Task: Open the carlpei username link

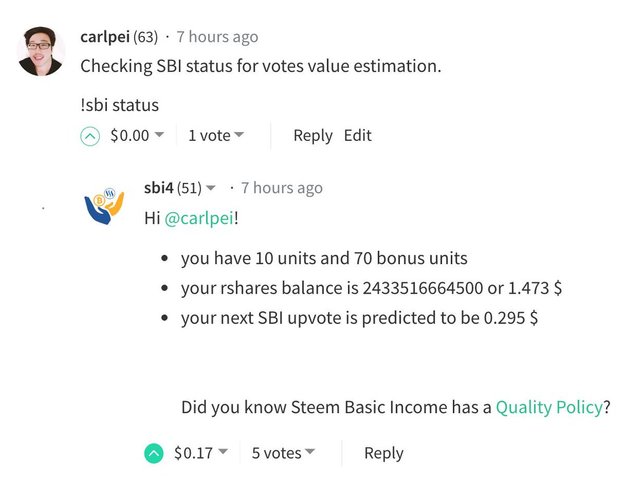Action: click(106, 37)
